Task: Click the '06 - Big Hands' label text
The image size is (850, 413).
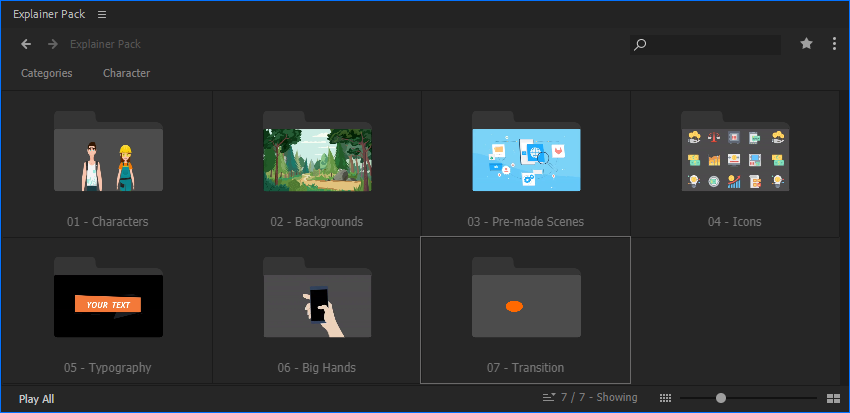Action: click(317, 367)
